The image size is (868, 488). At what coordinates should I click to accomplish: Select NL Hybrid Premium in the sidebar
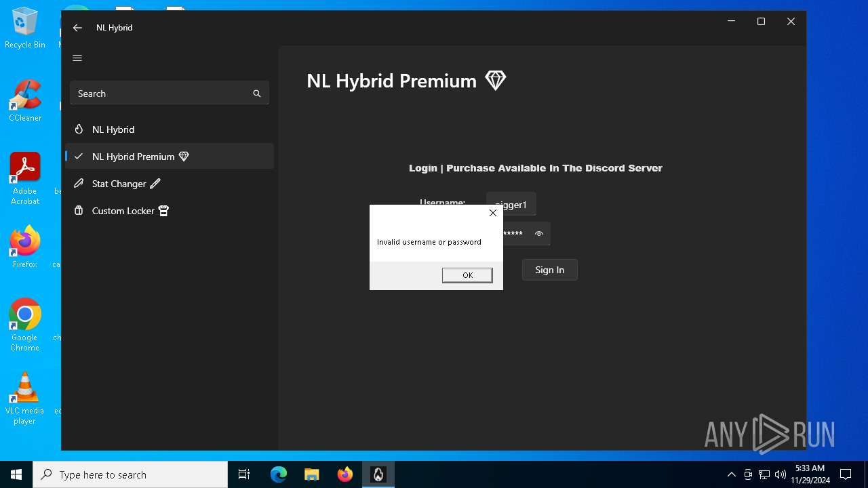pyautogui.click(x=170, y=157)
